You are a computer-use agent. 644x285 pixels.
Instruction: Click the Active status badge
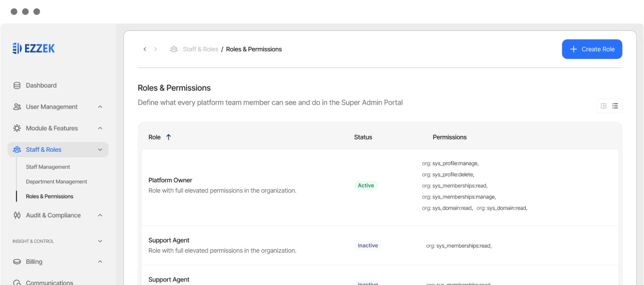click(x=366, y=185)
